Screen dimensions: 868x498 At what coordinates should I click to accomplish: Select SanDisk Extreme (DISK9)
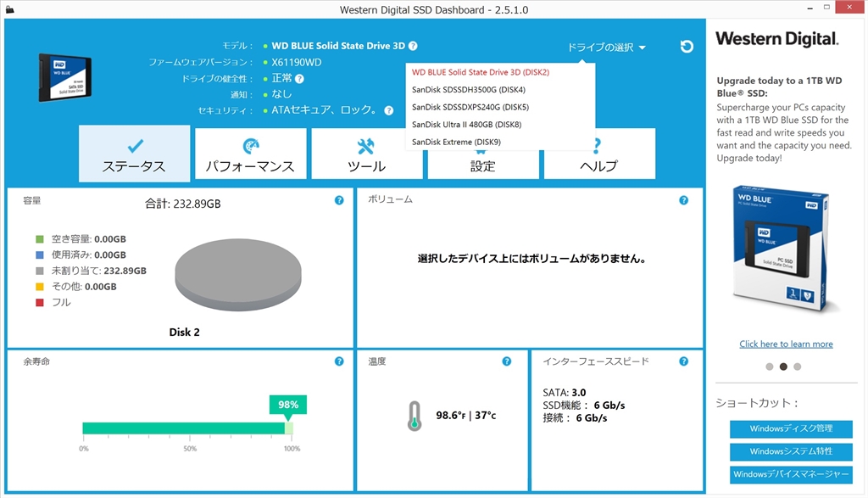pos(456,142)
